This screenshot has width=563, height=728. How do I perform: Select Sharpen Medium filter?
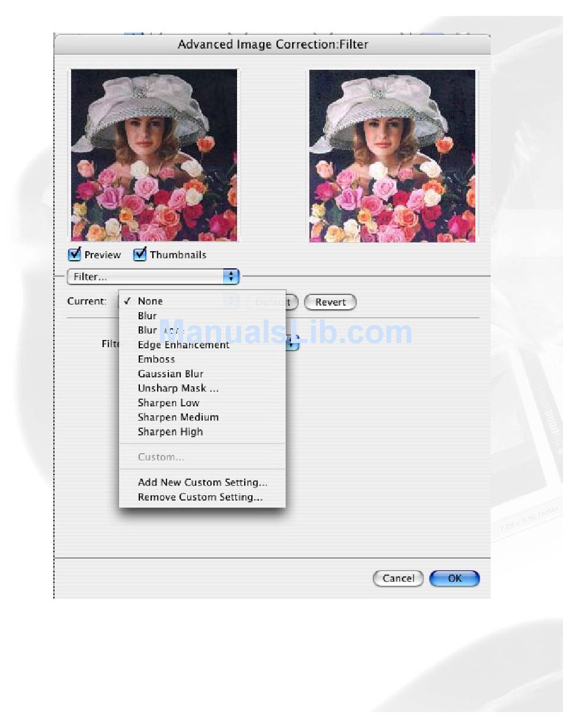coord(202,417)
